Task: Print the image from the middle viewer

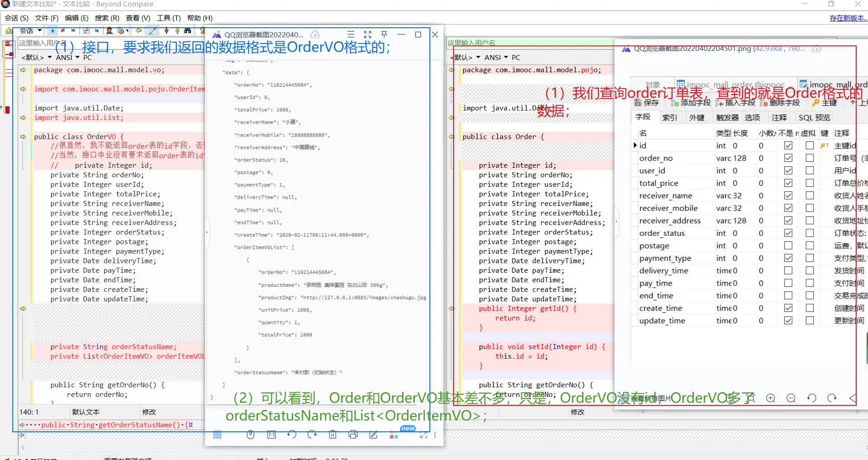Action: click(353, 435)
